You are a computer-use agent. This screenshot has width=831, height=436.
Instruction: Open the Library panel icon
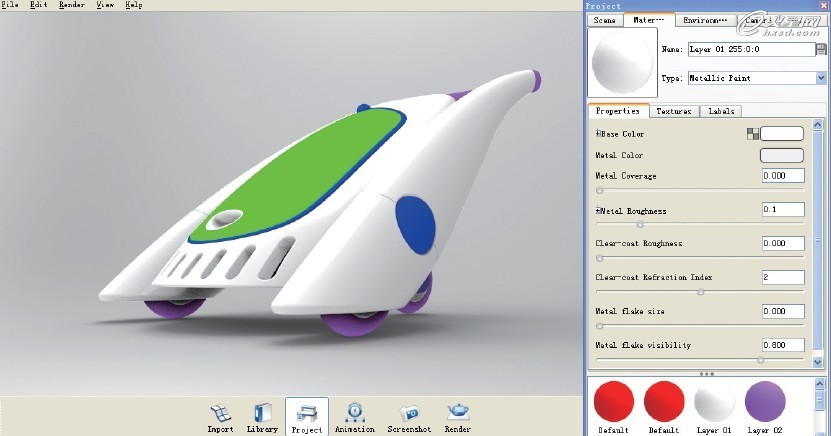click(263, 413)
